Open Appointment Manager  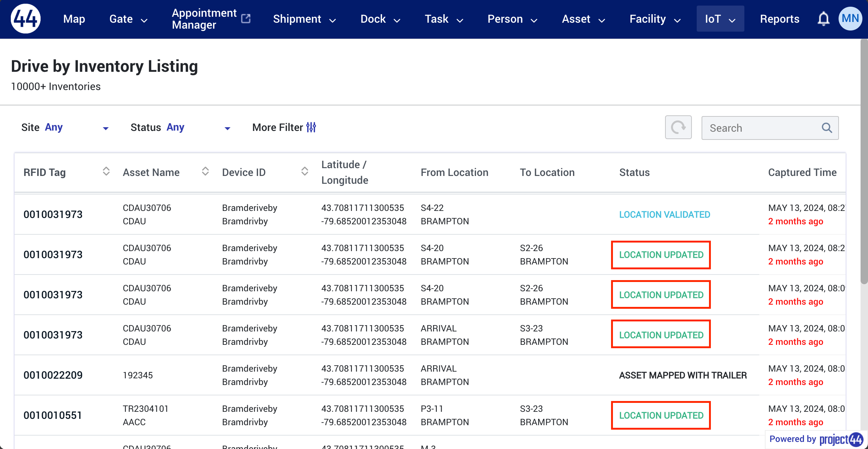tap(211, 19)
